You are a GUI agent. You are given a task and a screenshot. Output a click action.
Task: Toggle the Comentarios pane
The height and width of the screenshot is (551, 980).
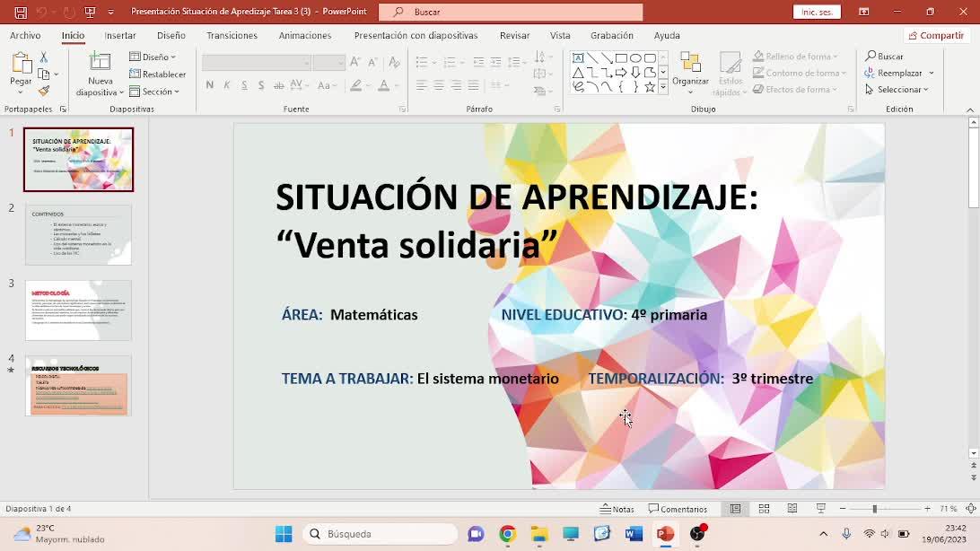click(x=678, y=509)
